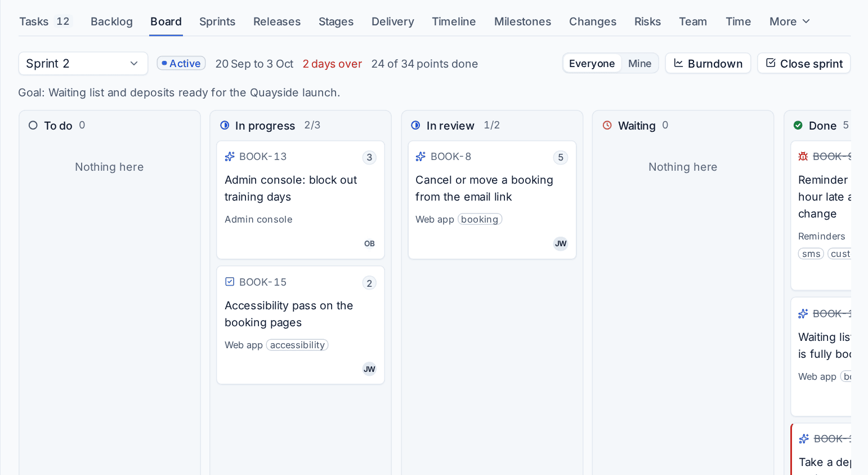Click the task checkbox icon on BOOK-15
Viewport: 868px width, 475px height.
pos(230,282)
